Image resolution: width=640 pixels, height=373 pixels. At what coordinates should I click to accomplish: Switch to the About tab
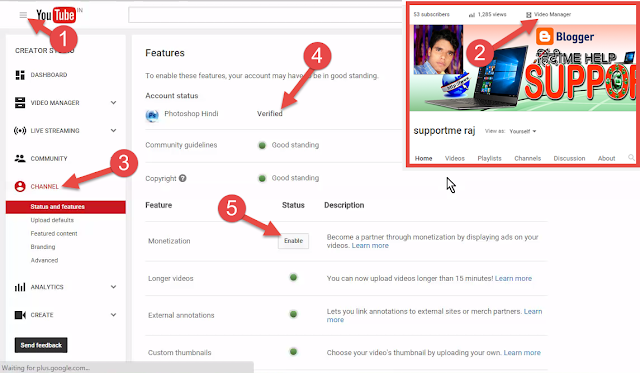point(607,158)
